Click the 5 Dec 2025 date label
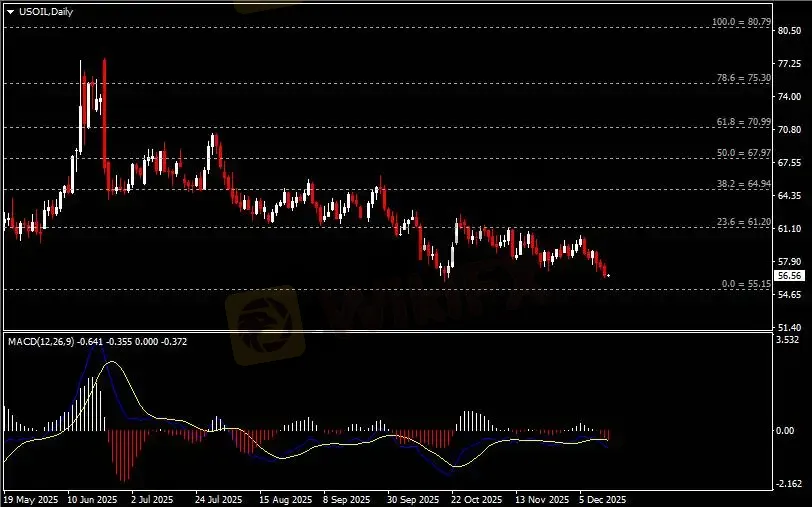This screenshot has height=507, width=812. [x=602, y=500]
